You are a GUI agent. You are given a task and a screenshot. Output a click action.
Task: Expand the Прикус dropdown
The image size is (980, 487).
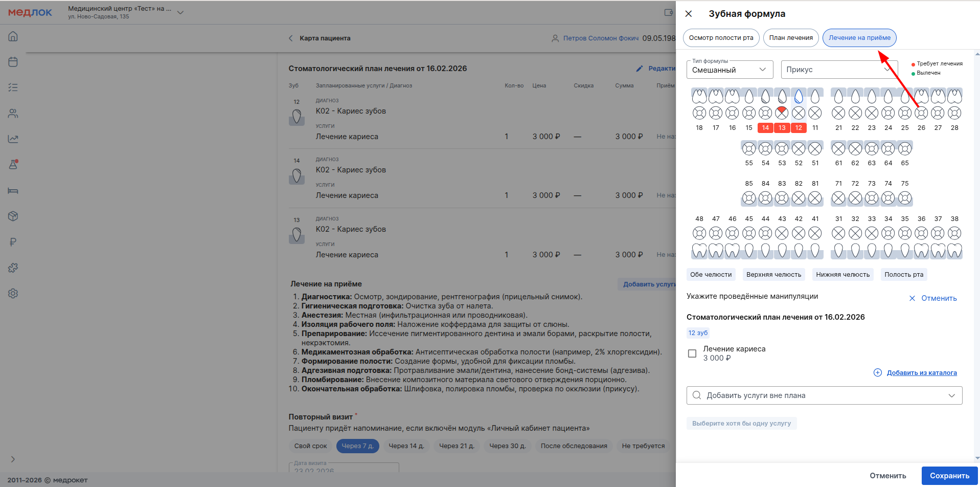point(838,70)
